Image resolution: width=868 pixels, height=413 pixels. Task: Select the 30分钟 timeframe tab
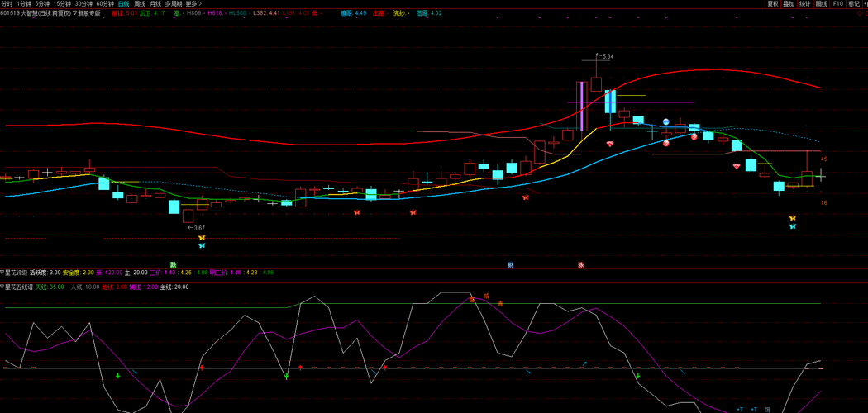click(x=83, y=3)
